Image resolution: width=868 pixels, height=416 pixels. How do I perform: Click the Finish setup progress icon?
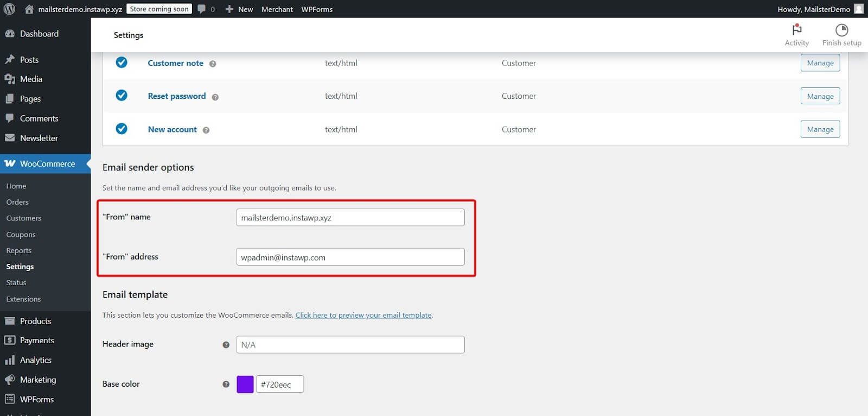pyautogui.click(x=841, y=30)
